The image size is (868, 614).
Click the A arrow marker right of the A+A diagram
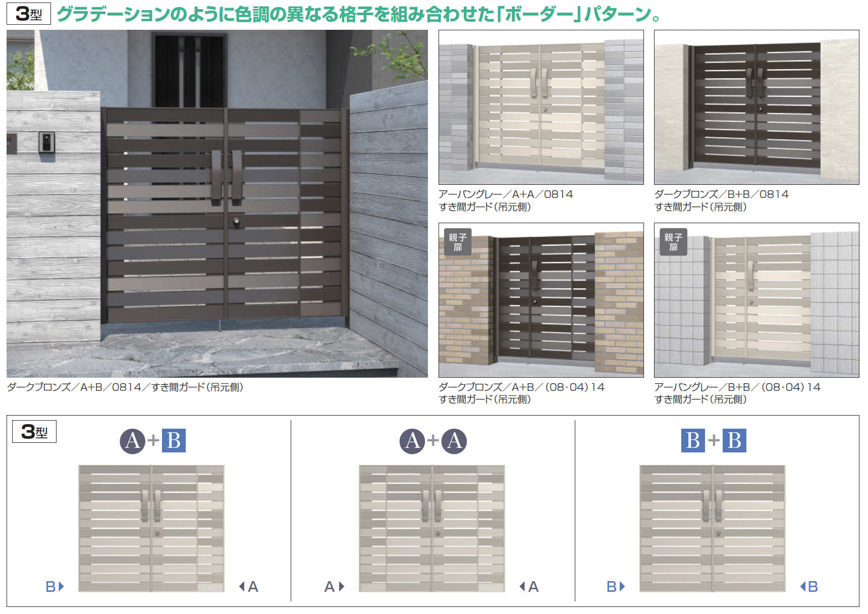click(529, 586)
